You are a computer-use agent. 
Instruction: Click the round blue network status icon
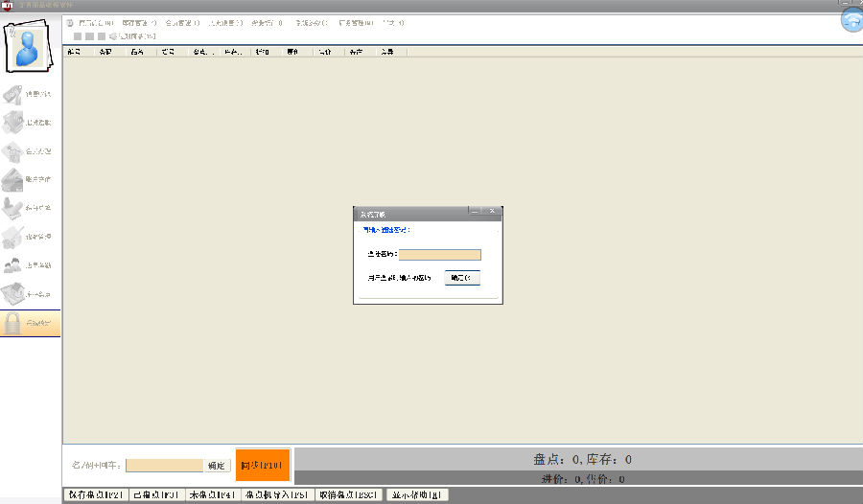pyautogui.click(x=852, y=20)
